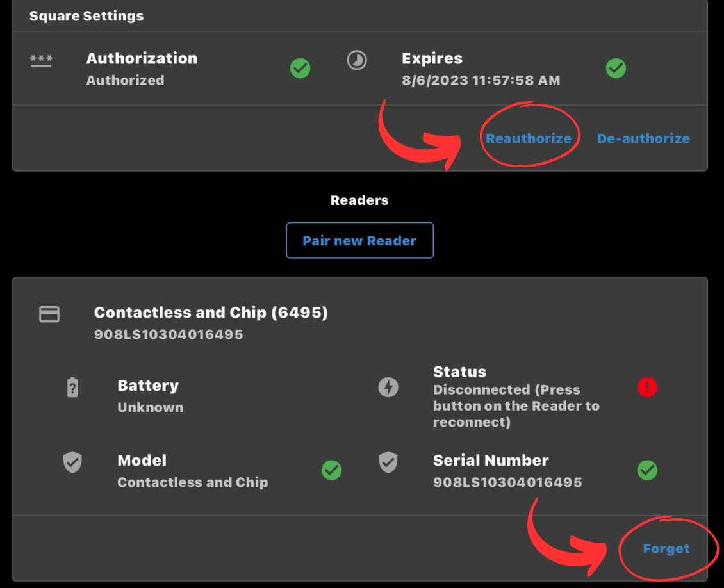The height and width of the screenshot is (588, 724).
Task: Click the Reauthorize link
Action: (528, 138)
